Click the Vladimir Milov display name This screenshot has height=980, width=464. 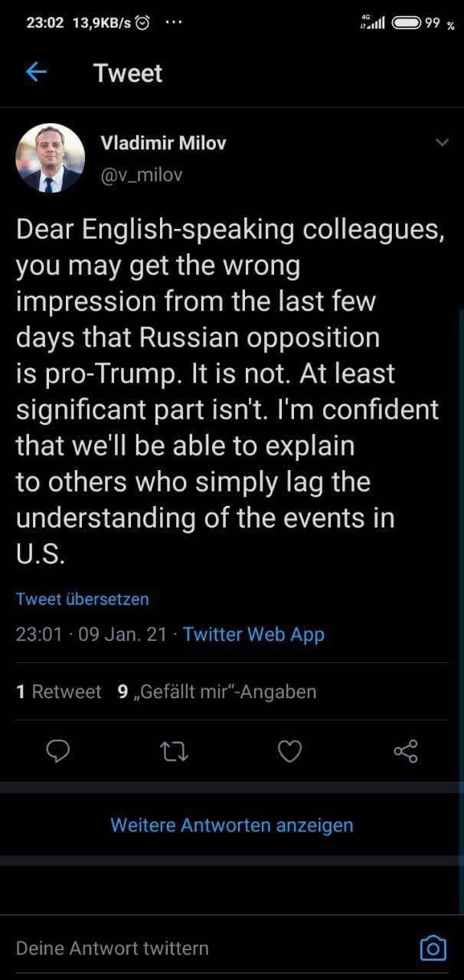tap(163, 143)
